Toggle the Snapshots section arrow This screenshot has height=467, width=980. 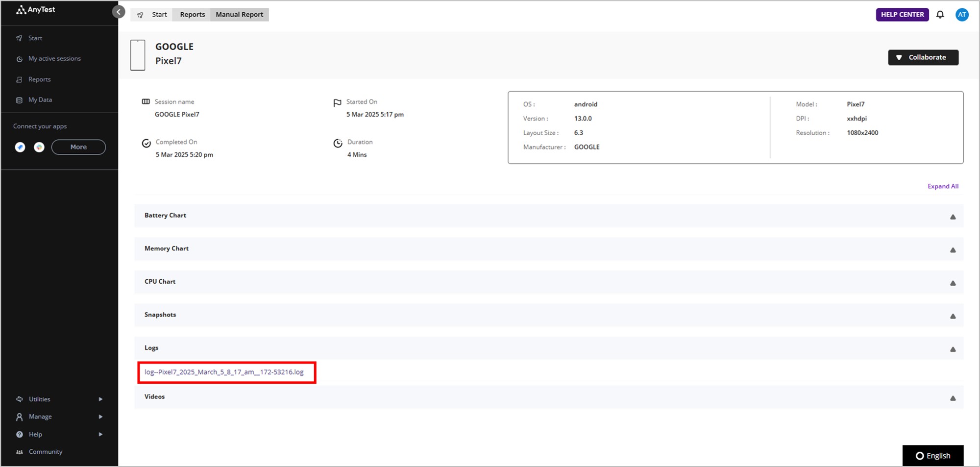click(x=953, y=316)
